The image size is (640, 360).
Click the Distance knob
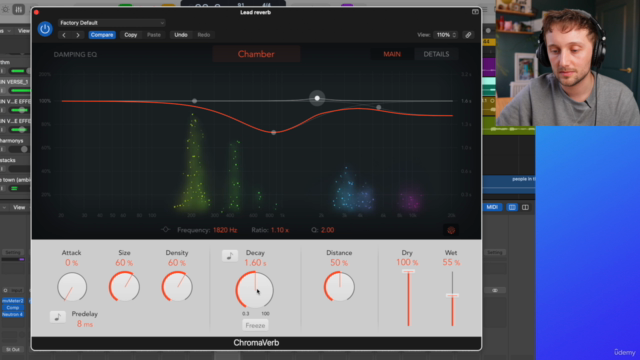pos(339,287)
